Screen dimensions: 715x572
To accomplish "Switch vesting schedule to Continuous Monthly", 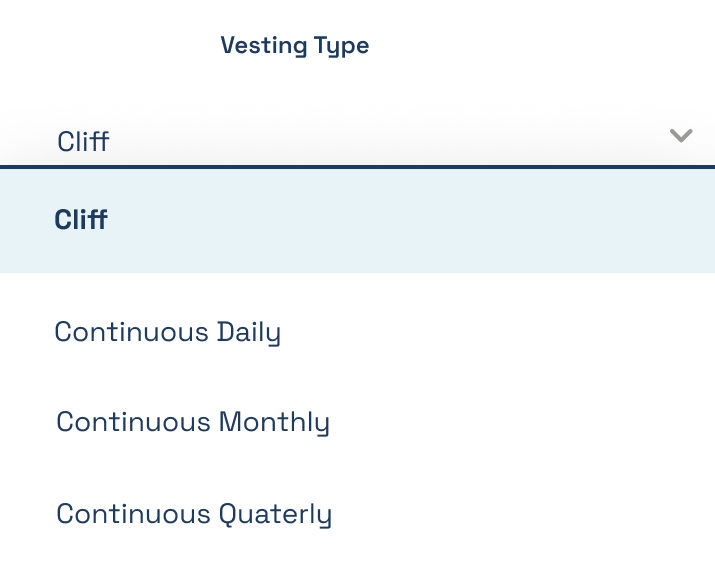I will pyautogui.click(x=358, y=422).
